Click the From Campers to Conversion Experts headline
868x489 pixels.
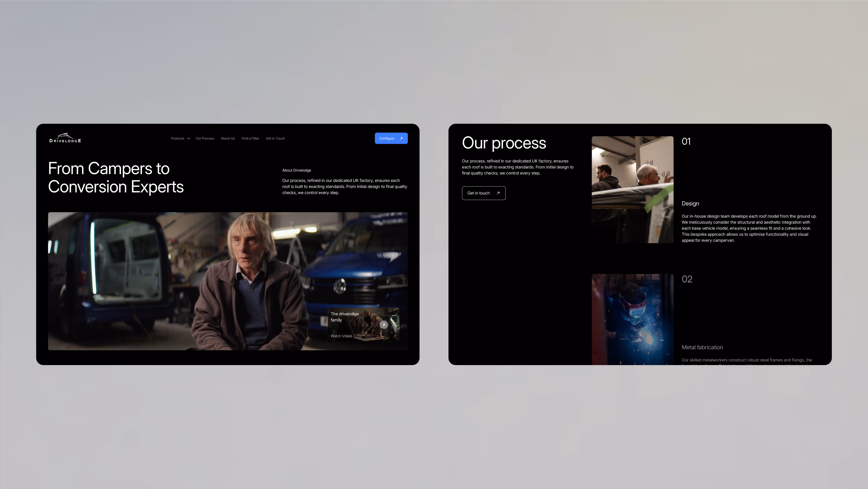(115, 177)
